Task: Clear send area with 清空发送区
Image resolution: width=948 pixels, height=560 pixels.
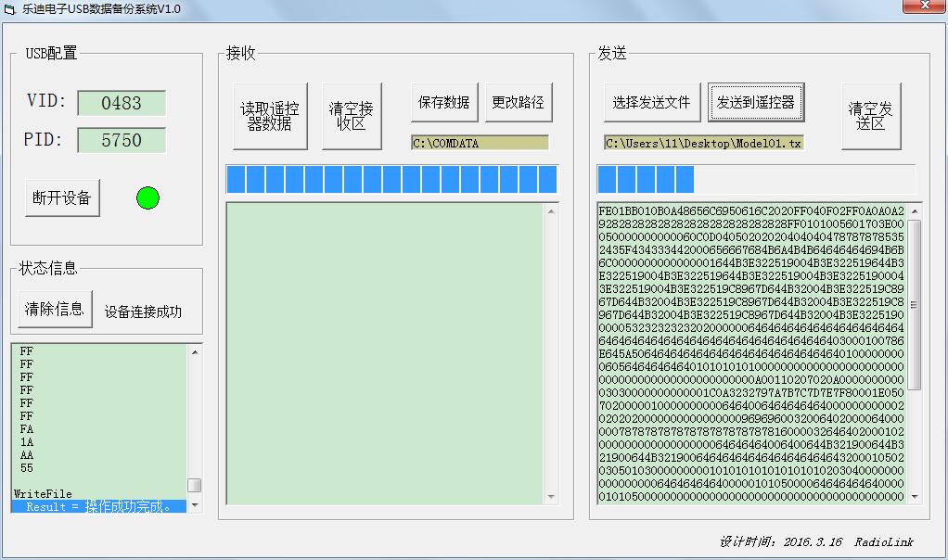Action: [871, 116]
